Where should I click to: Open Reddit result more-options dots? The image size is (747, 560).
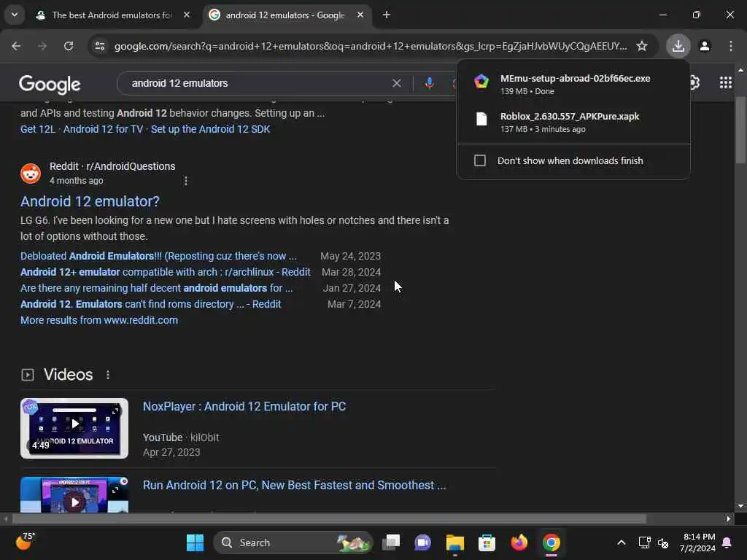pos(186,181)
